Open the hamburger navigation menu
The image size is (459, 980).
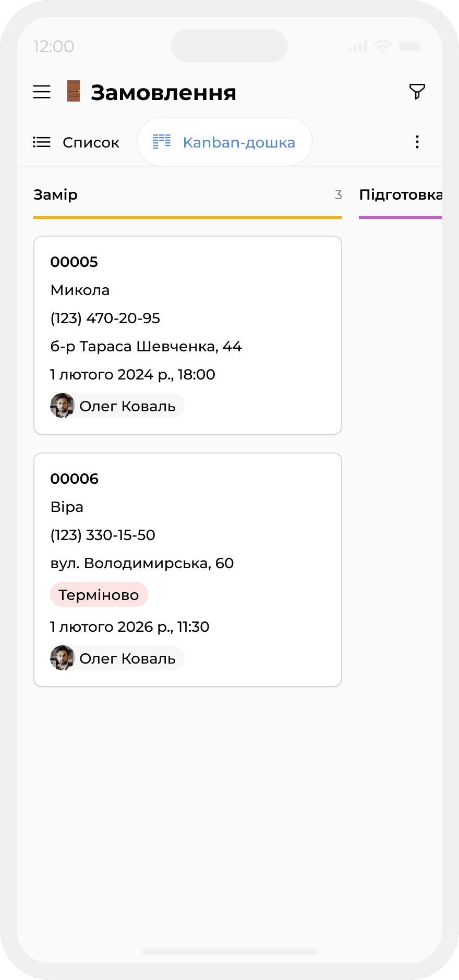pos(42,92)
